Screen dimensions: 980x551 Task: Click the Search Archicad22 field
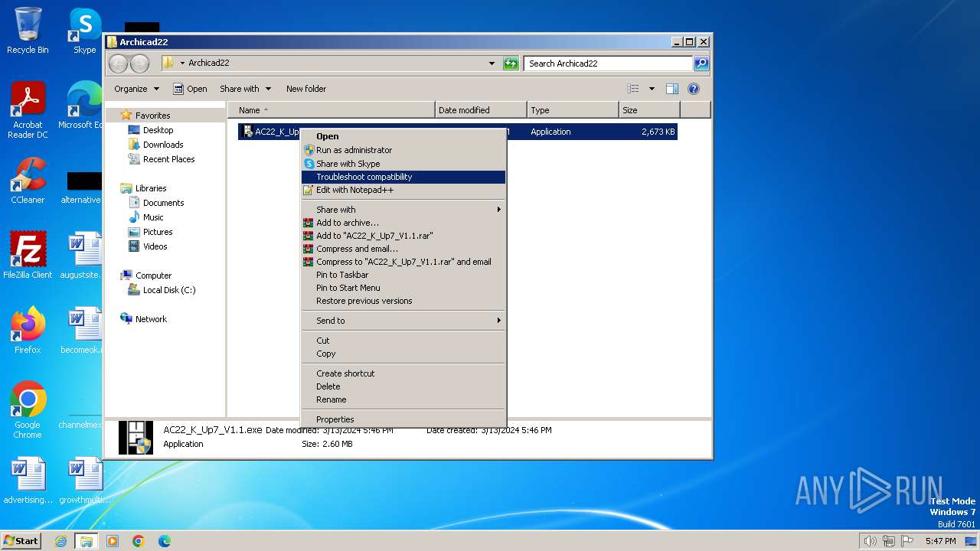pos(609,64)
